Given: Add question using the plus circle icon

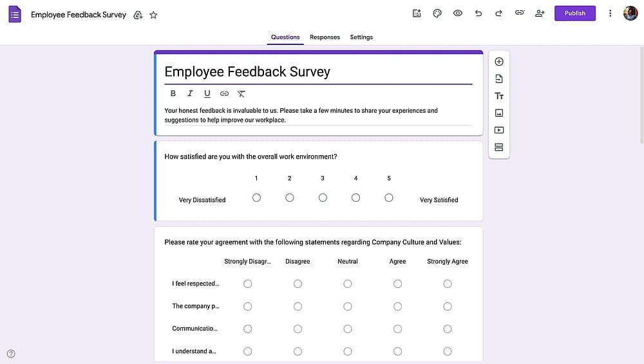Looking at the screenshot, I should pos(499,62).
